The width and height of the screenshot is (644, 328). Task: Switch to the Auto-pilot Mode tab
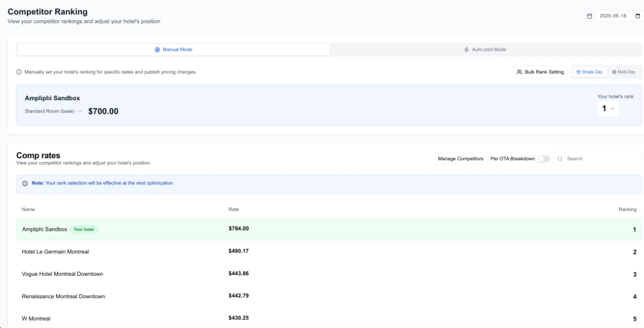pos(485,50)
